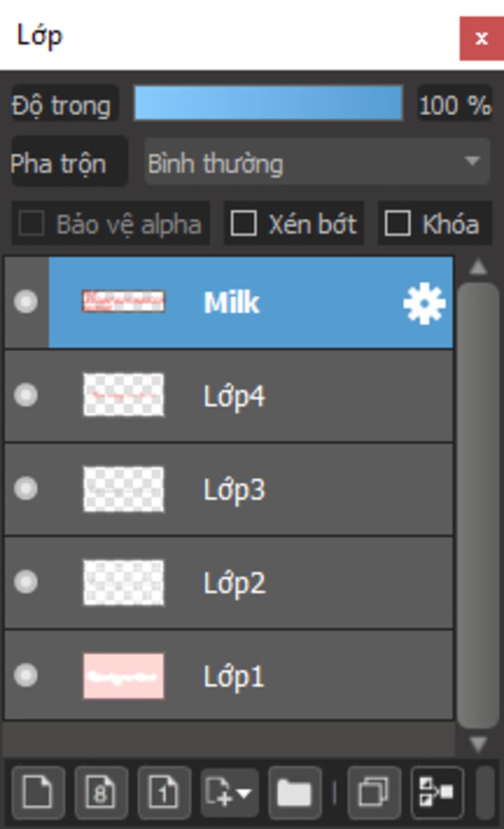Select the Lớp2 layer

(295, 583)
